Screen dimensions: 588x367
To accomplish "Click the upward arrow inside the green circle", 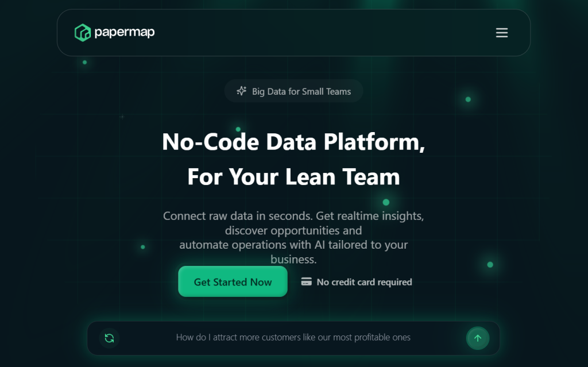I will pos(478,338).
